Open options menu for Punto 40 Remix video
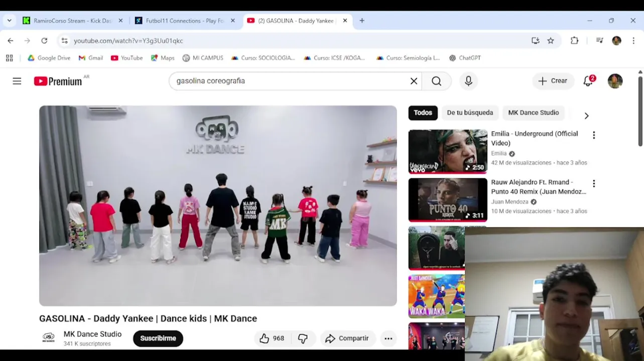This screenshot has width=644, height=361. click(x=594, y=184)
